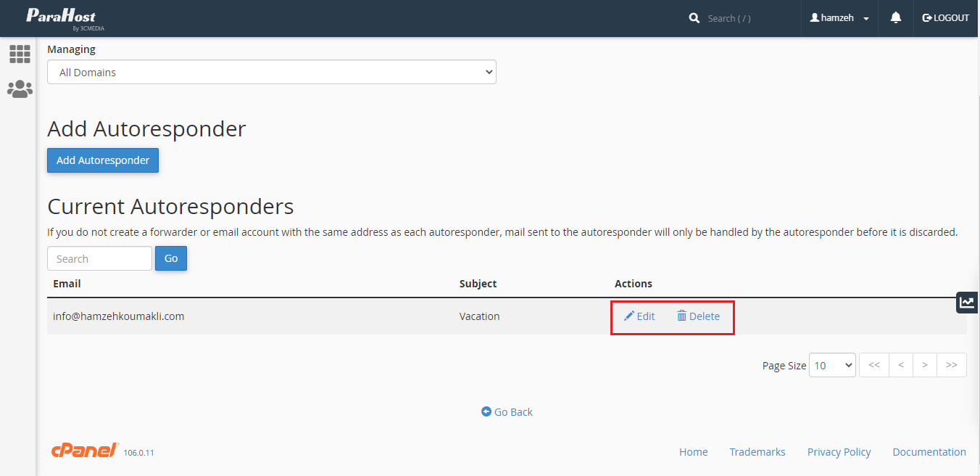Jump to the last page of results
Image resolution: width=980 pixels, height=476 pixels.
[x=952, y=365]
